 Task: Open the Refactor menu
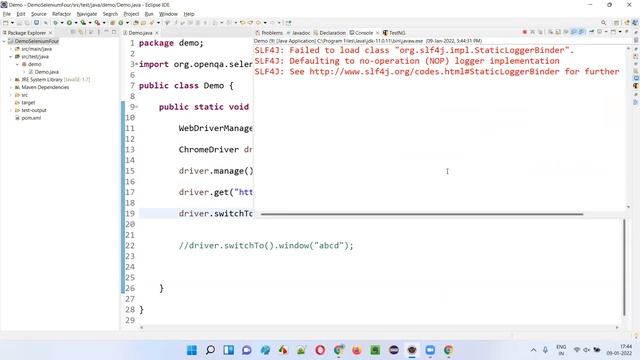(x=62, y=14)
